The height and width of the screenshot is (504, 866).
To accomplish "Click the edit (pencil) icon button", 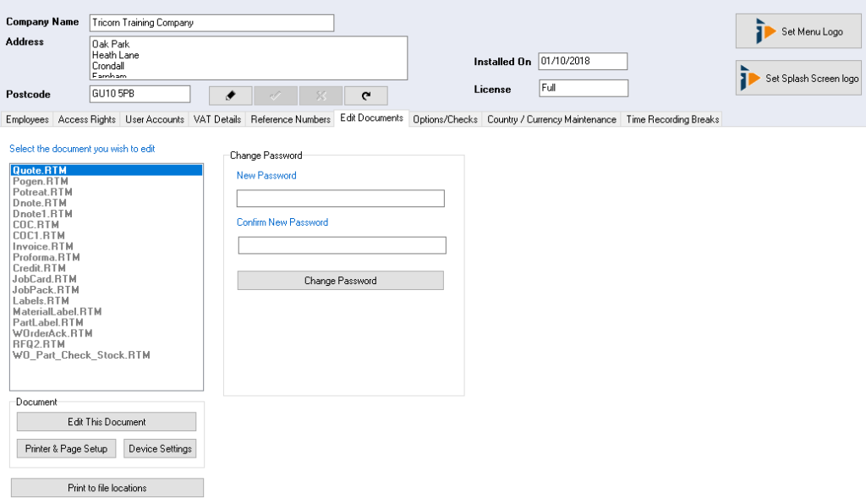I will point(230,96).
